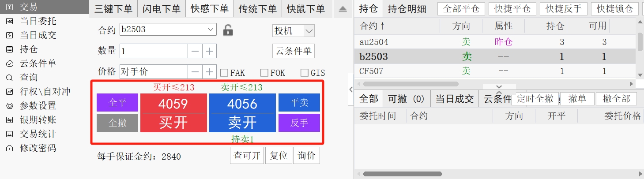Screen dimensions: 644x179
Task: Switch to the 持仓明细 tab
Action: tap(407, 9)
